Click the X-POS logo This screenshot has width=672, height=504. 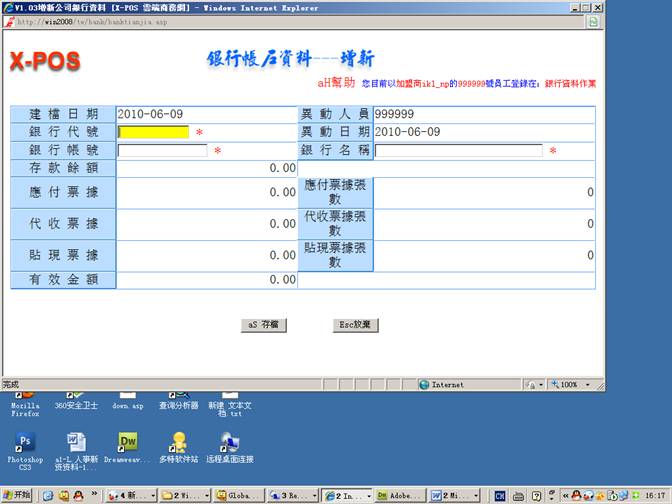click(x=45, y=61)
